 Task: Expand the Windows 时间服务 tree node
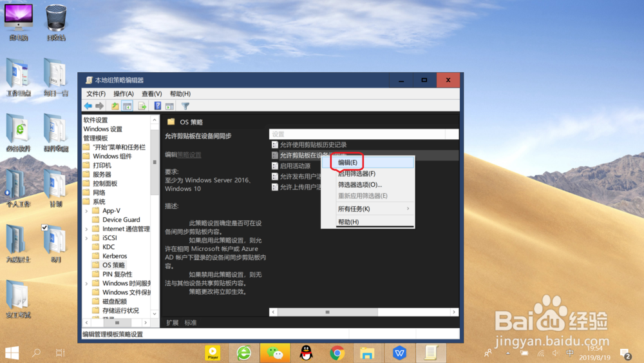tap(87, 284)
